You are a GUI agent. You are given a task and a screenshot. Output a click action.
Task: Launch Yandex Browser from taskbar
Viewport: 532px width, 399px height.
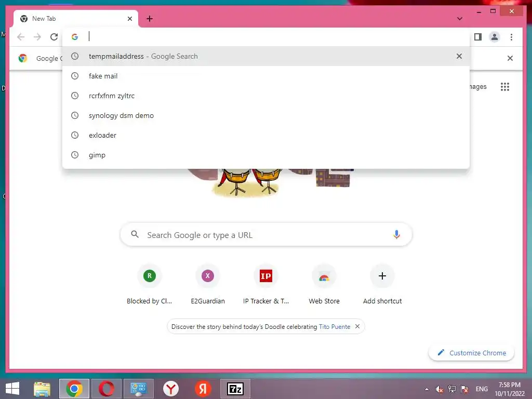(x=170, y=389)
